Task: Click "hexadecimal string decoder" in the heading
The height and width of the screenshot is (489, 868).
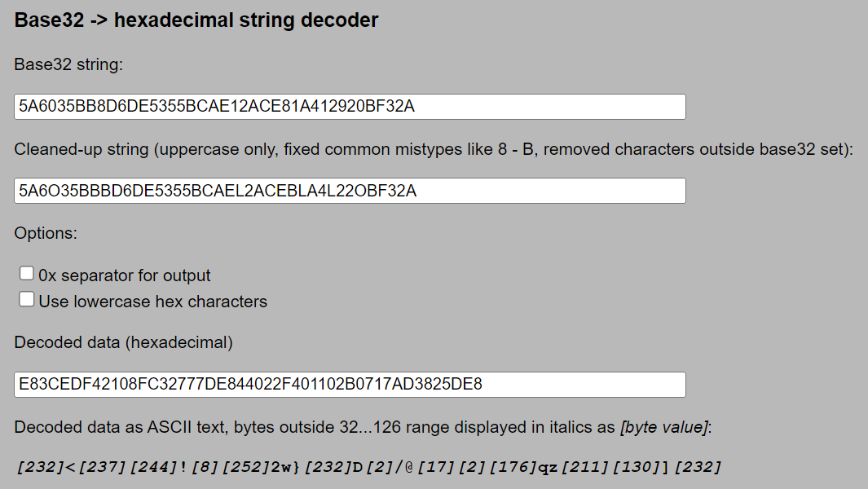Action: pyautogui.click(x=246, y=20)
